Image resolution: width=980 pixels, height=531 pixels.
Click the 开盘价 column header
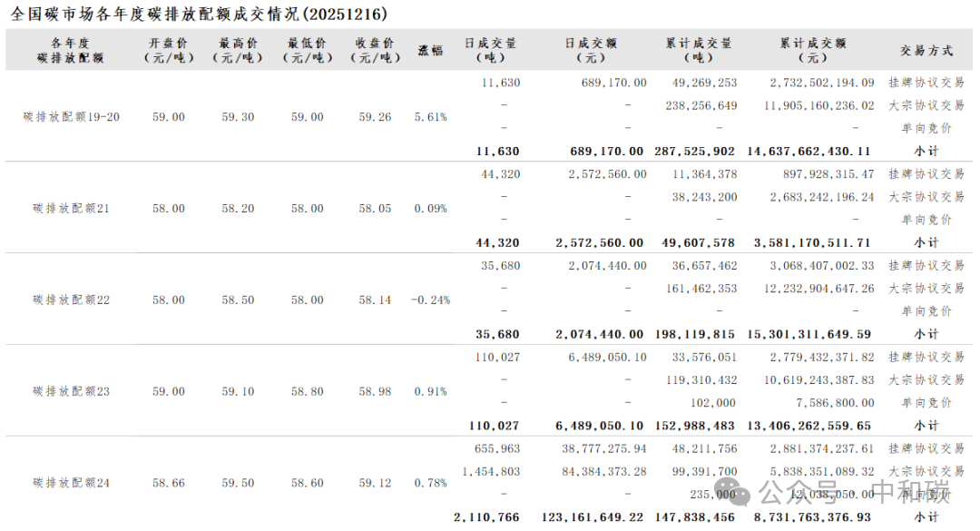tap(169, 50)
